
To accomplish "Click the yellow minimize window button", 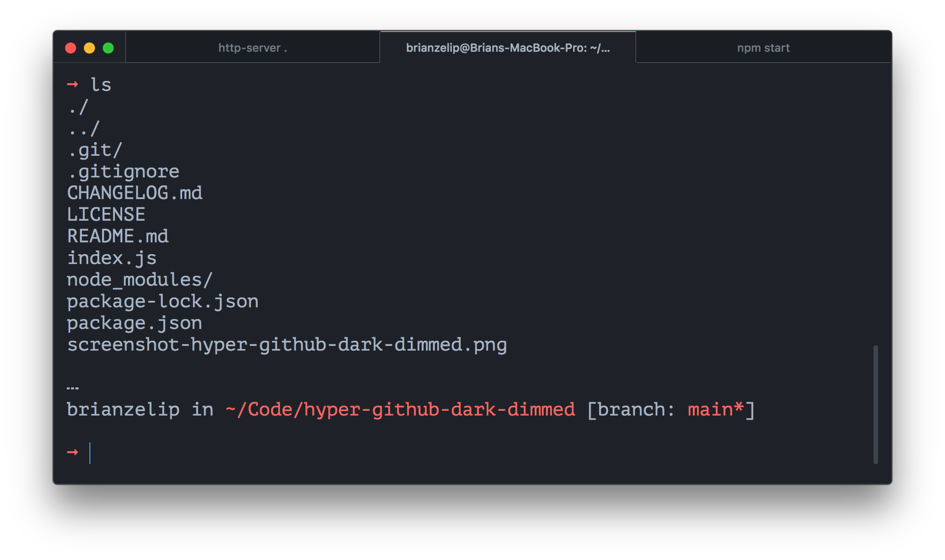I will pyautogui.click(x=89, y=48).
